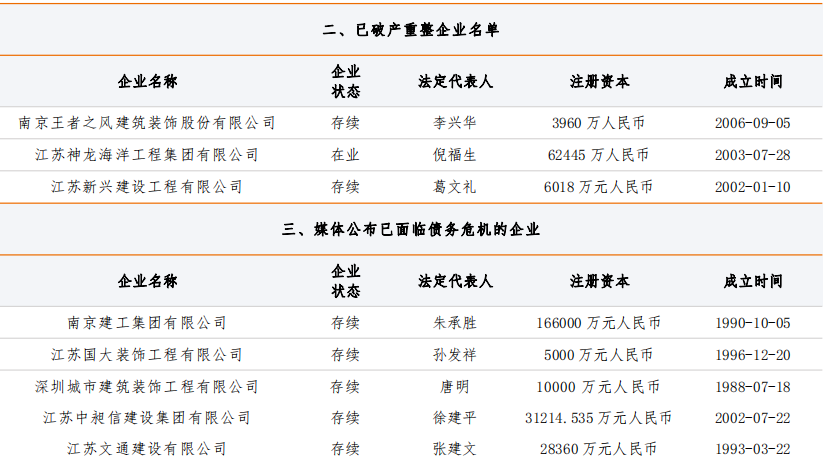Click '企业名称' header in the bankruptcy restructuring table
The image size is (828, 466).
pos(147,81)
